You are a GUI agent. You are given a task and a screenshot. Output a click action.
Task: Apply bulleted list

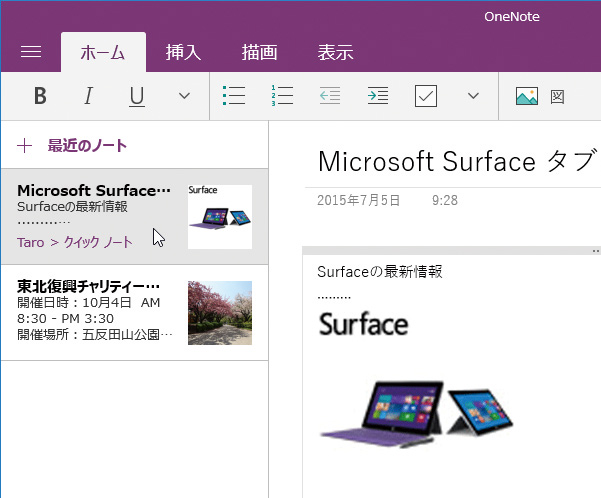[234, 95]
